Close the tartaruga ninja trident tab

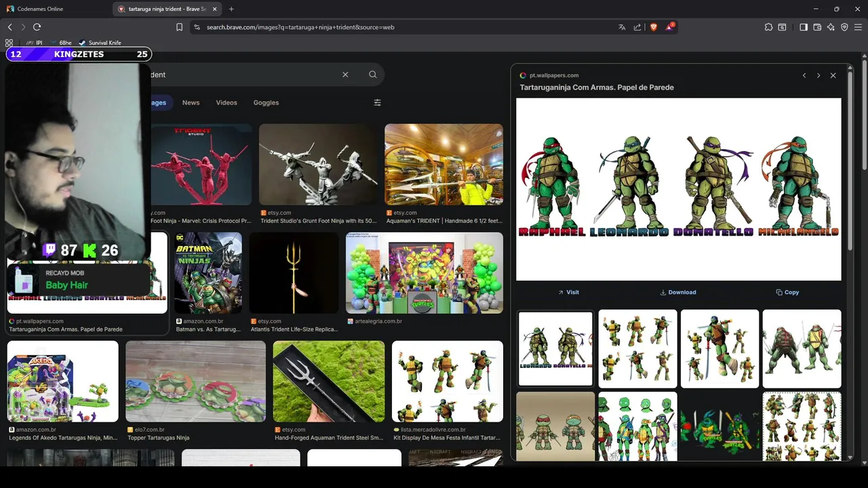coord(215,9)
